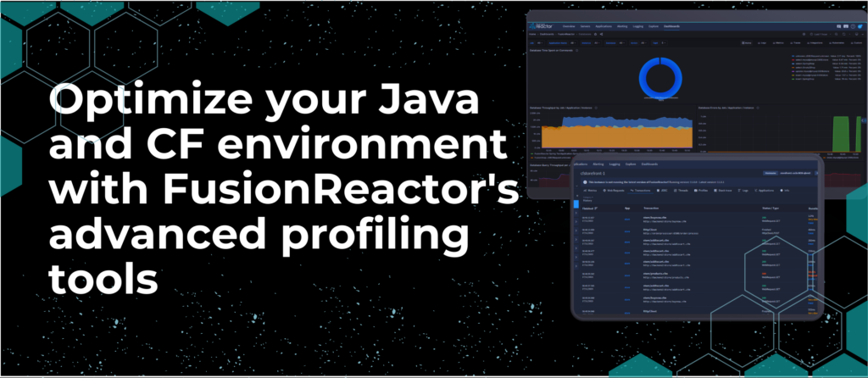Switch to the Logs tab of cfstorefront-1
Image resolution: width=868 pixels, height=378 pixels.
743,191
